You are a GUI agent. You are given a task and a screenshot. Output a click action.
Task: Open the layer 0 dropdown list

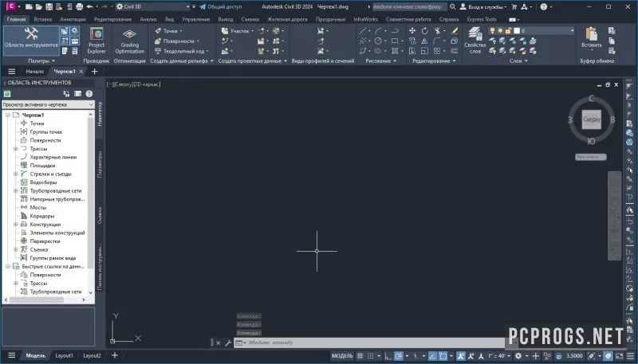point(572,31)
